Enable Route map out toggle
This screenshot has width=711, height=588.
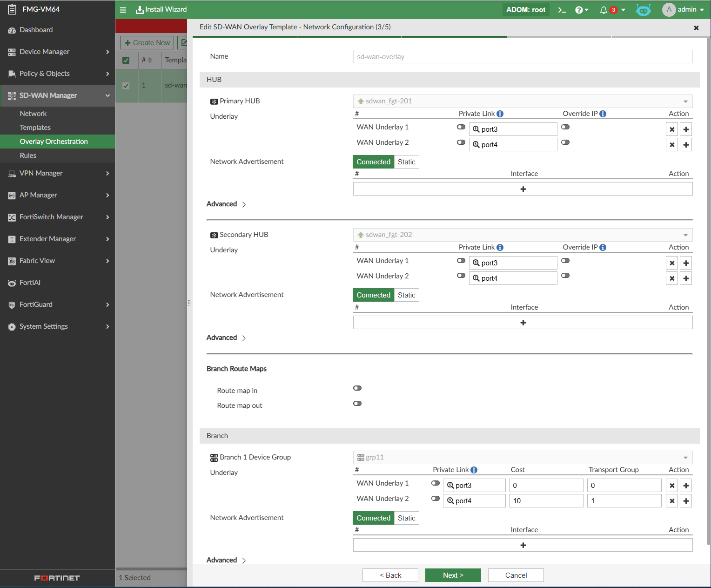pyautogui.click(x=357, y=404)
